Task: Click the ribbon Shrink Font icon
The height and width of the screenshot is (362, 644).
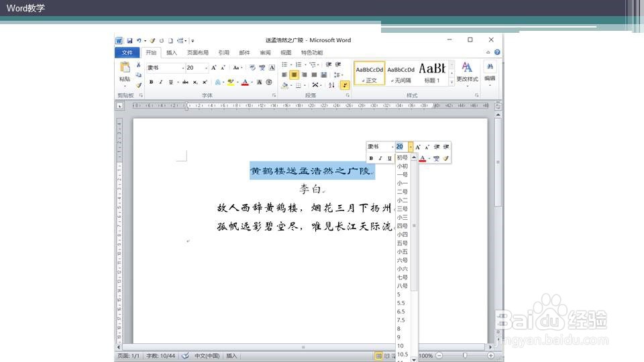Action: pos(223,68)
